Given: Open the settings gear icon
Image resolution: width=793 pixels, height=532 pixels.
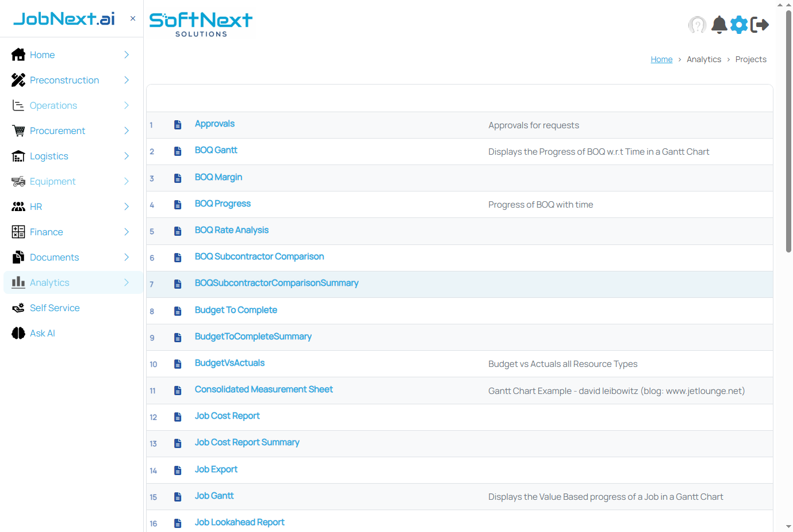Looking at the screenshot, I should pyautogui.click(x=739, y=25).
